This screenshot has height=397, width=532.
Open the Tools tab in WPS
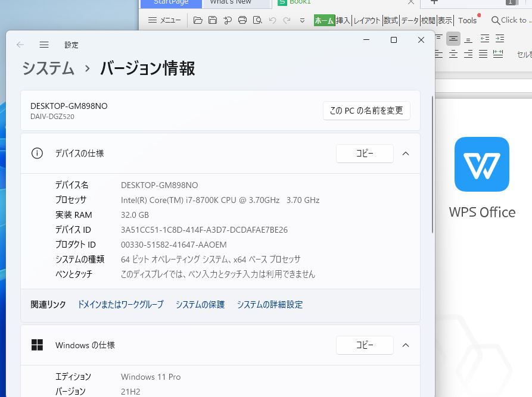coord(468,20)
